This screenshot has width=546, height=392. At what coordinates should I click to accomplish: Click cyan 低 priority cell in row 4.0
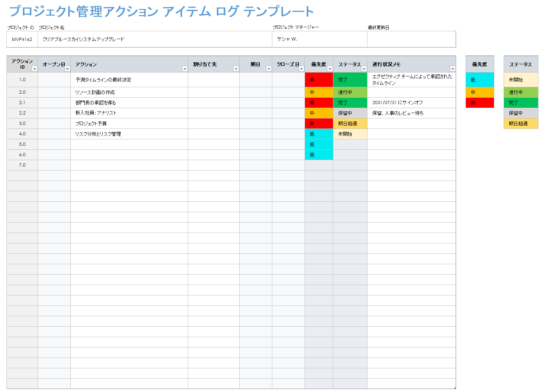click(319, 134)
